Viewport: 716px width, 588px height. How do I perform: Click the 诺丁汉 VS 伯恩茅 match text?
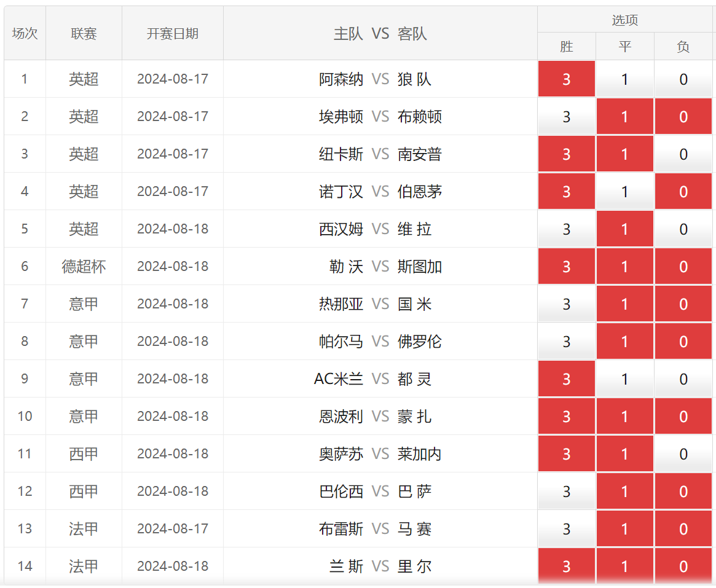380,191
